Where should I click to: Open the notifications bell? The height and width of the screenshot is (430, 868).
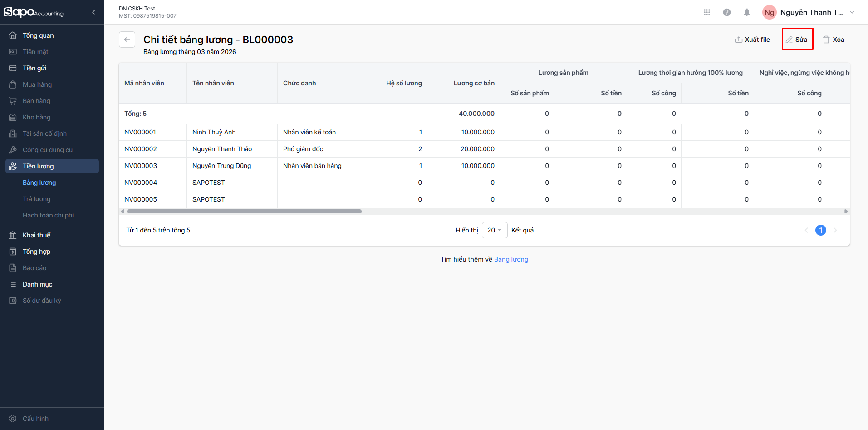[x=746, y=12]
